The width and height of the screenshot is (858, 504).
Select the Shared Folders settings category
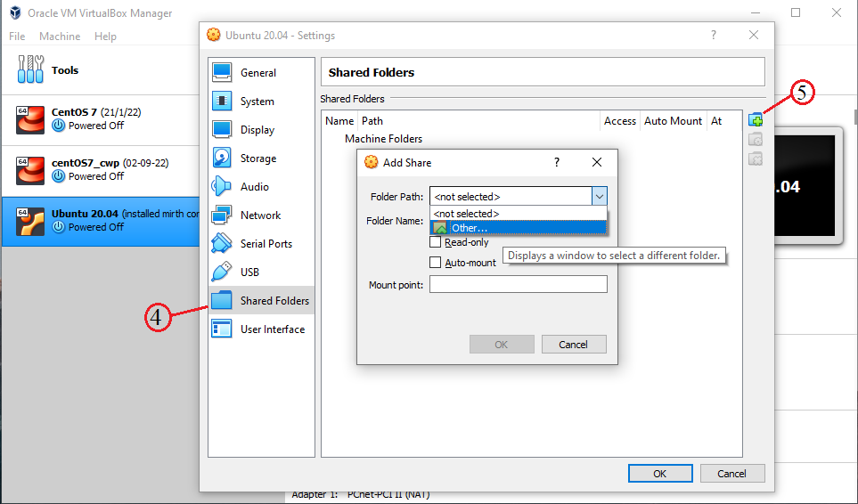pyautogui.click(x=262, y=300)
